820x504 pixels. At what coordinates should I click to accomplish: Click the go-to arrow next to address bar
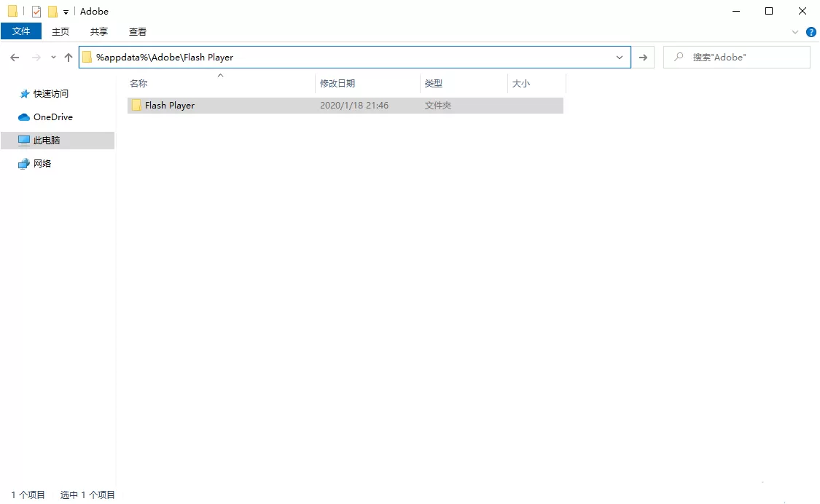pyautogui.click(x=643, y=58)
